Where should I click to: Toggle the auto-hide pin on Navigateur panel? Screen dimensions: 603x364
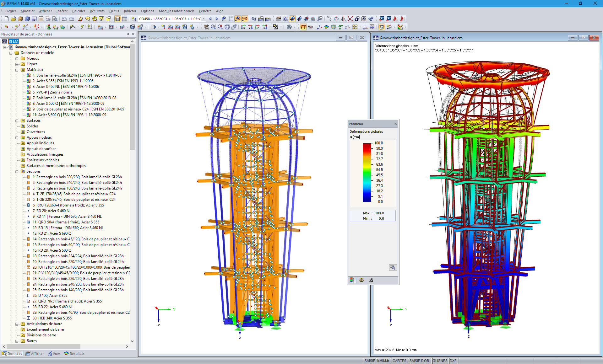coord(128,34)
